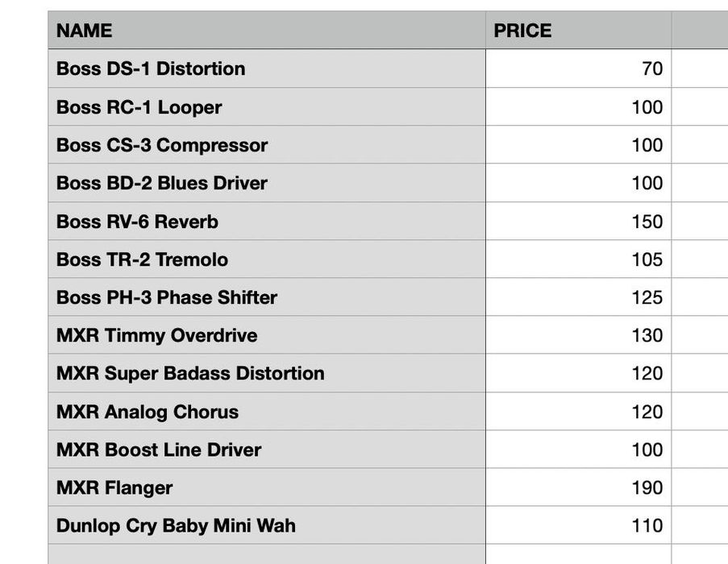Select the Boss BD-2 Blues Driver cell

point(266,183)
